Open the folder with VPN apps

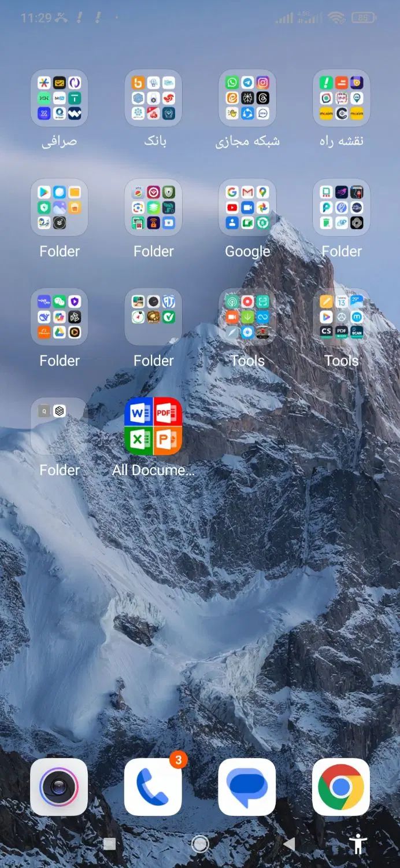point(153,207)
